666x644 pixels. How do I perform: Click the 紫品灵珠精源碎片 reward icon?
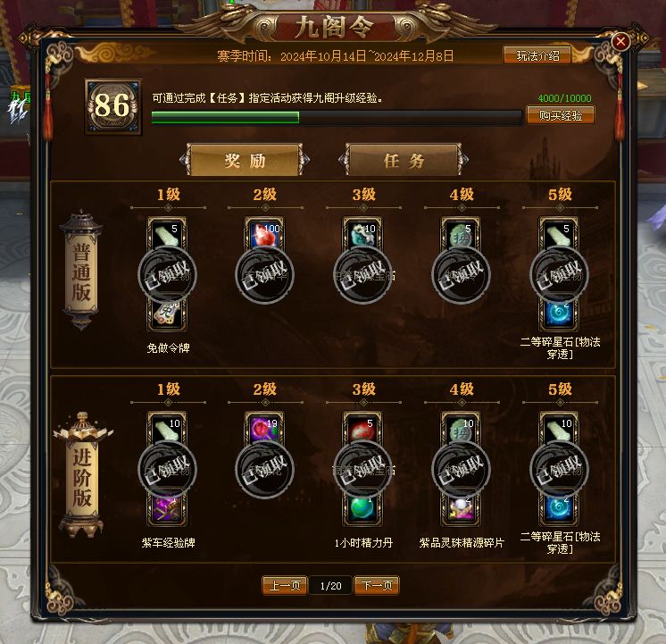(x=461, y=509)
